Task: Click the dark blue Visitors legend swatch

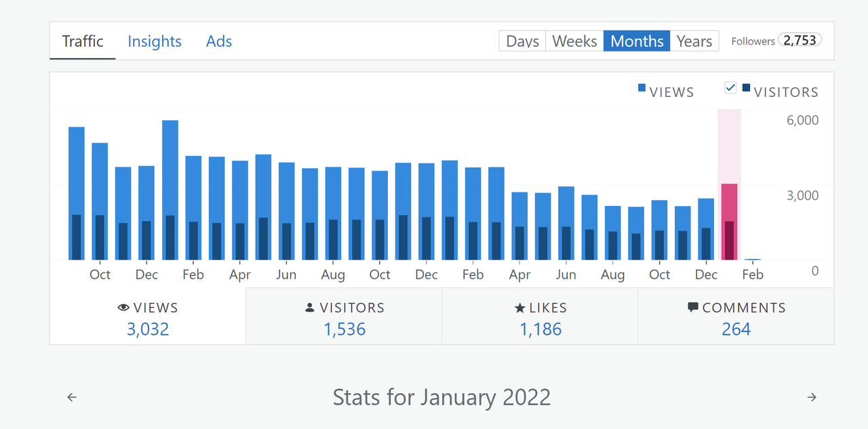Action: [x=747, y=87]
